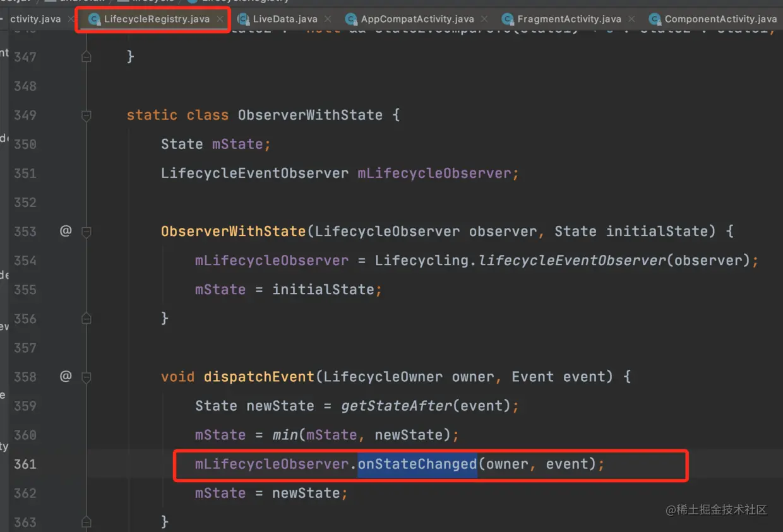Open the LiveData.java editor tab
Screen dimensions: 783x532
(285, 19)
